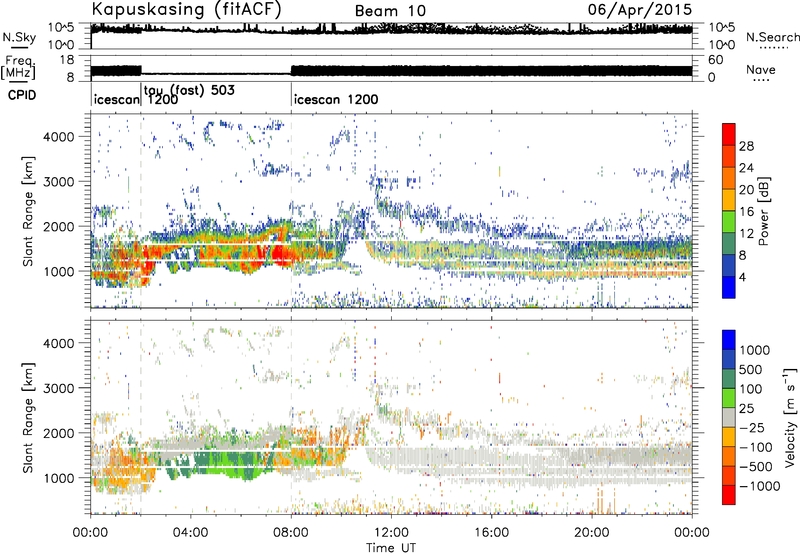Click the "Power [dB]" colorbar title
The width and height of the screenshot is (800, 554).
click(763, 211)
